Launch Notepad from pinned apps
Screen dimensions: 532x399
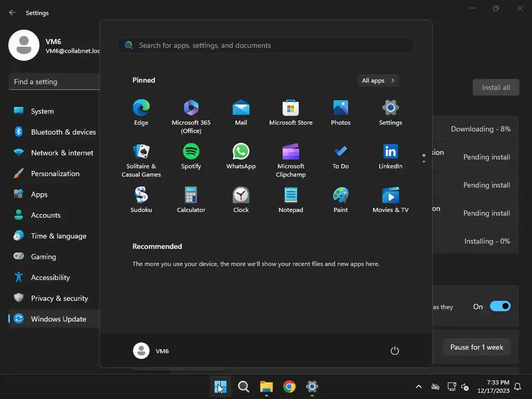pyautogui.click(x=291, y=200)
